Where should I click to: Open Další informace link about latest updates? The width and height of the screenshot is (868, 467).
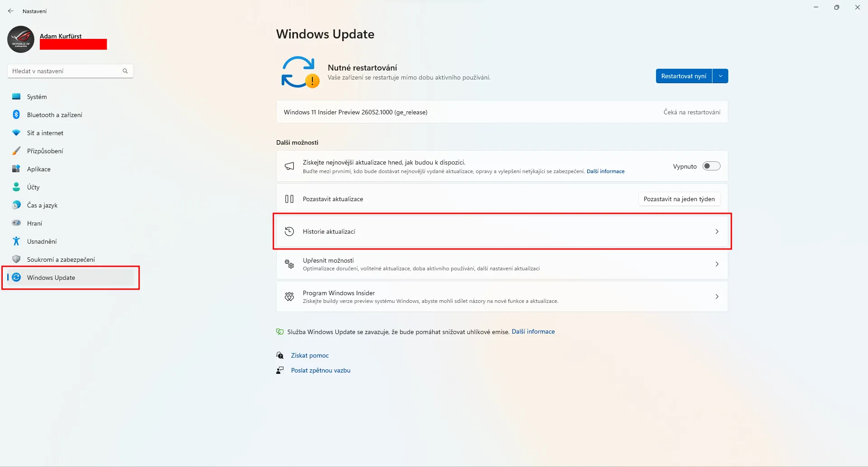(605, 171)
